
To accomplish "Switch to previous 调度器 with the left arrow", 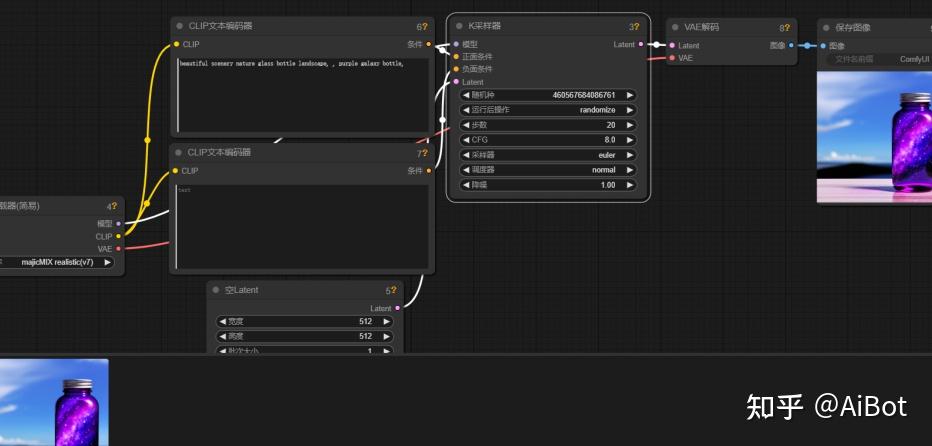I will coord(467,169).
